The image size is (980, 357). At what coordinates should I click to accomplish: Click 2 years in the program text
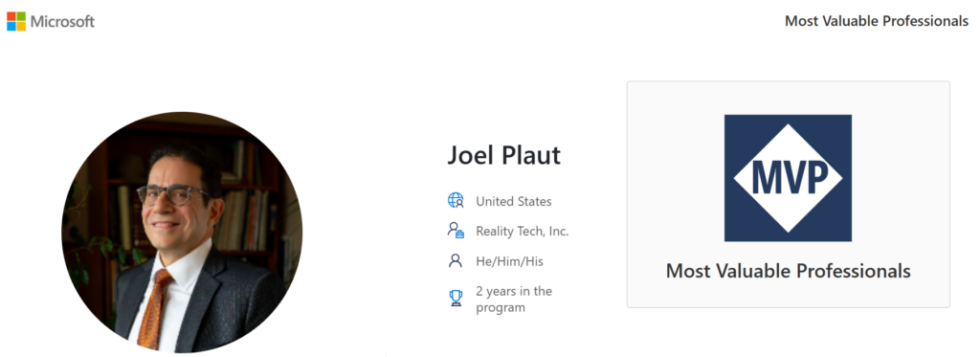[x=514, y=300]
